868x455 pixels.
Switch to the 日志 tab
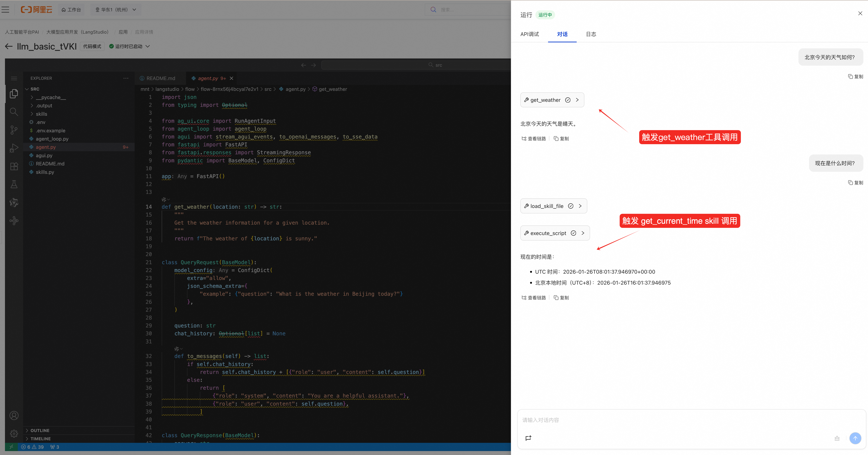(x=591, y=34)
